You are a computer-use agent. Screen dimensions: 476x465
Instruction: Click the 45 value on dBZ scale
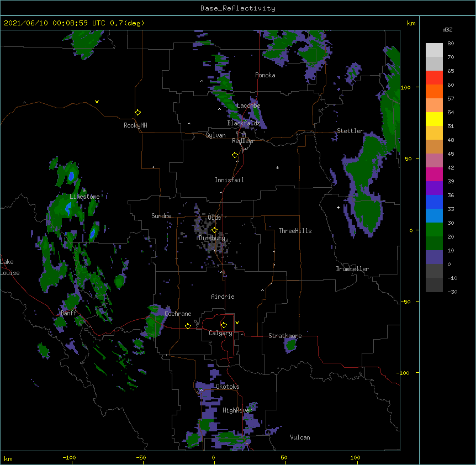tap(451, 154)
